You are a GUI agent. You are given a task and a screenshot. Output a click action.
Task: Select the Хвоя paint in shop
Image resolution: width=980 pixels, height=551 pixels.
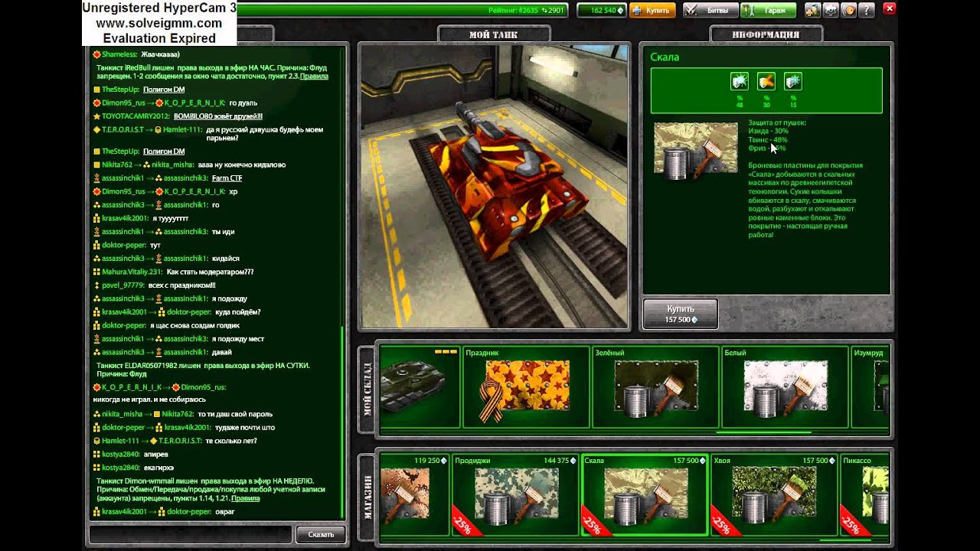point(774,494)
